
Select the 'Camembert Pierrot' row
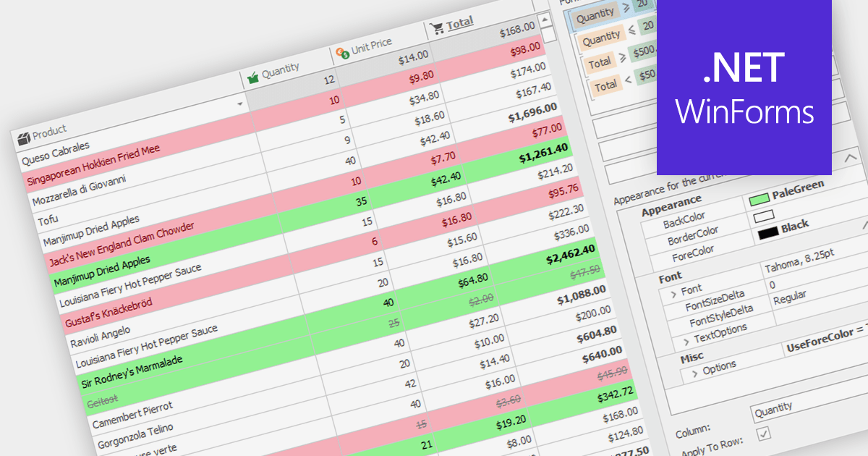pos(132,415)
